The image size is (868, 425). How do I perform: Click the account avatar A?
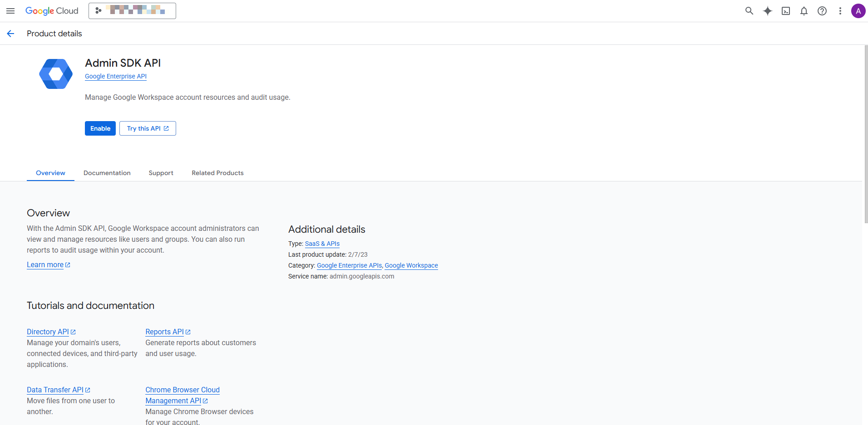pyautogui.click(x=858, y=11)
